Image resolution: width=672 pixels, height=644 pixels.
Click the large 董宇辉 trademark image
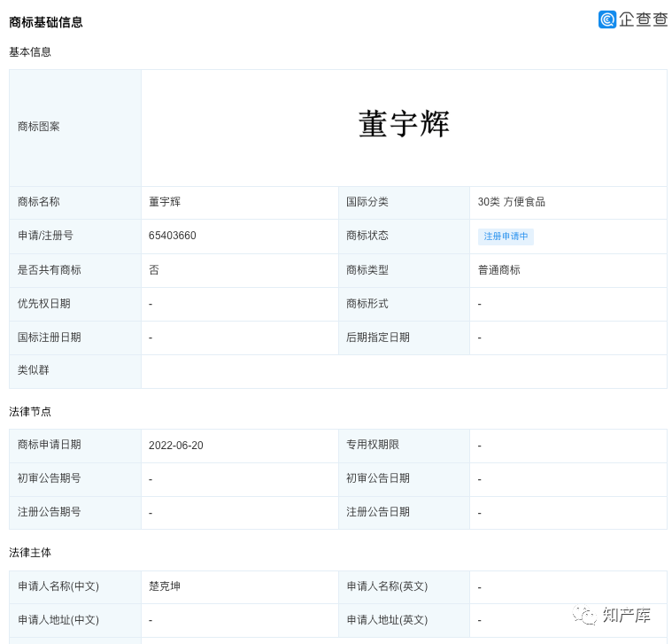(x=404, y=125)
